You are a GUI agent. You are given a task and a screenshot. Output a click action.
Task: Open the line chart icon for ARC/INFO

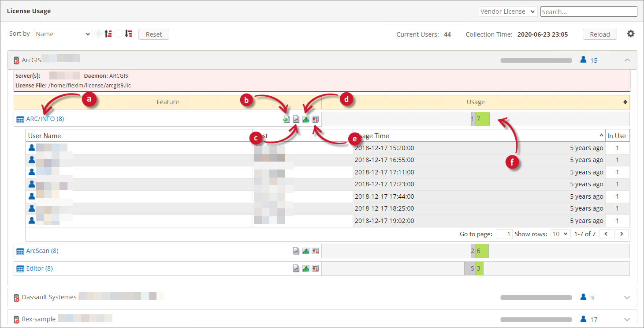coord(296,119)
